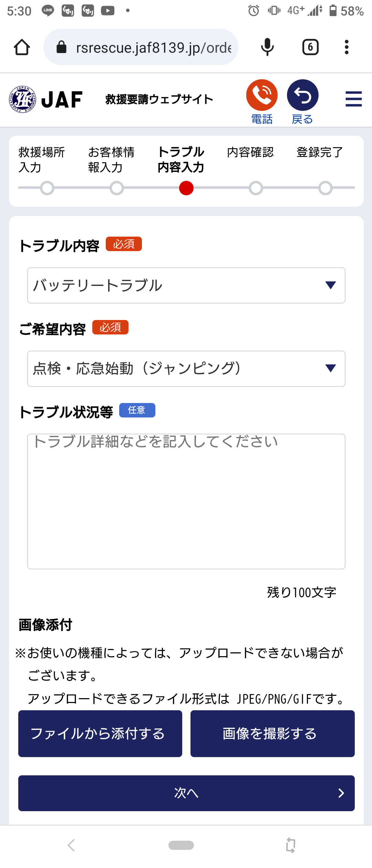372x868 pixels.
Task: Click the 内容確認 step marker
Action: [256, 188]
